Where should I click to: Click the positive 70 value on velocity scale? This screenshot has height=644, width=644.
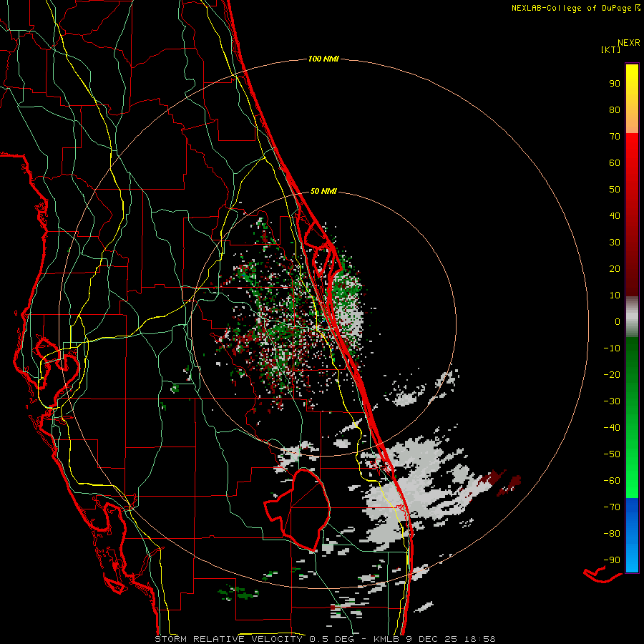[615, 137]
